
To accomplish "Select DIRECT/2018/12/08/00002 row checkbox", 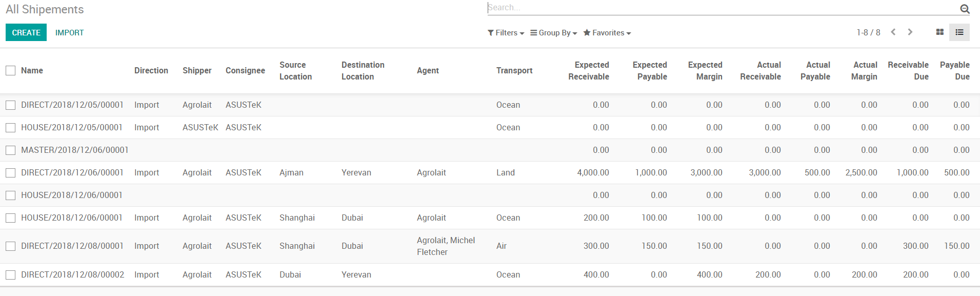I will coord(10,275).
